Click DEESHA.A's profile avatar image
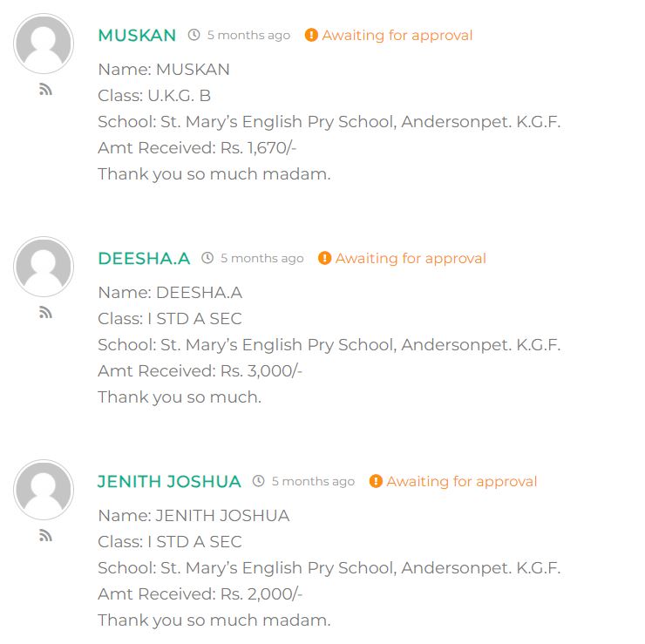This screenshot has width=645, height=644. tap(44, 267)
